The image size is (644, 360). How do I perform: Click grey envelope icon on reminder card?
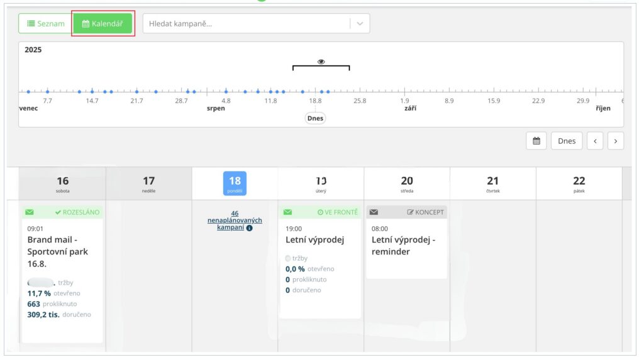[x=374, y=212]
